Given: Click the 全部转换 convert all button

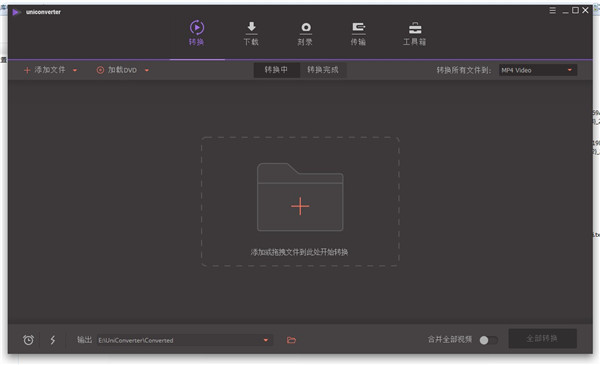Looking at the screenshot, I should coord(542,339).
